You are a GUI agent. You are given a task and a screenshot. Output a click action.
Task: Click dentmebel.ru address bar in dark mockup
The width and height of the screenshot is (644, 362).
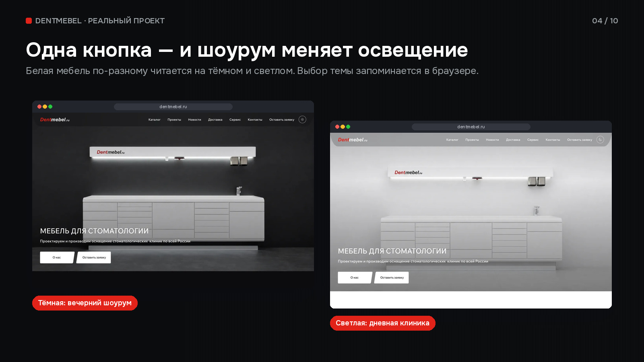173,107
